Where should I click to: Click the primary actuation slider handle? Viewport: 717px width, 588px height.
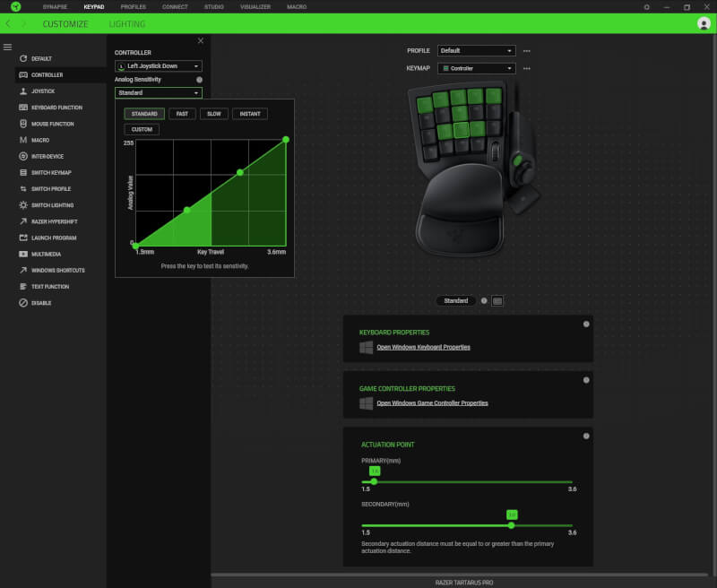tap(374, 481)
